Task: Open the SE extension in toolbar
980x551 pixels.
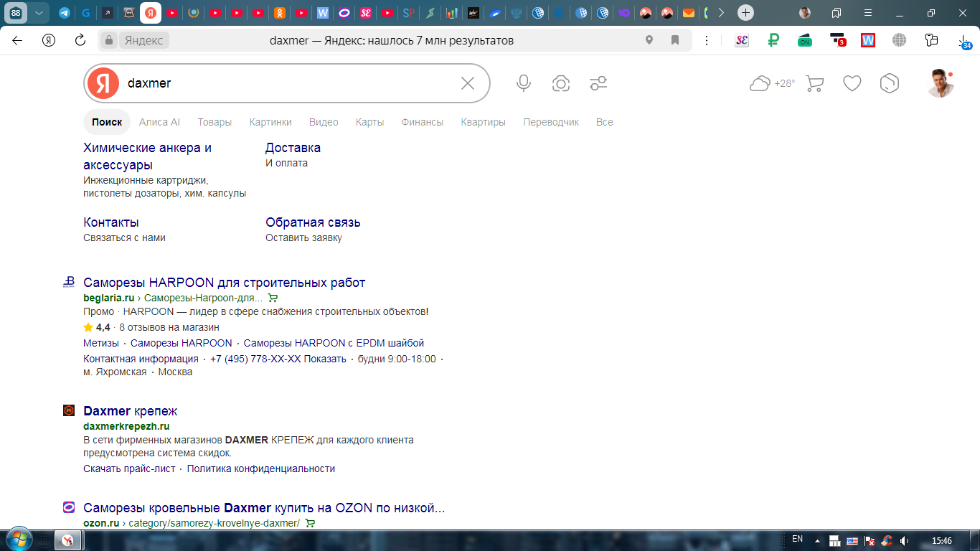Action: tap(742, 40)
